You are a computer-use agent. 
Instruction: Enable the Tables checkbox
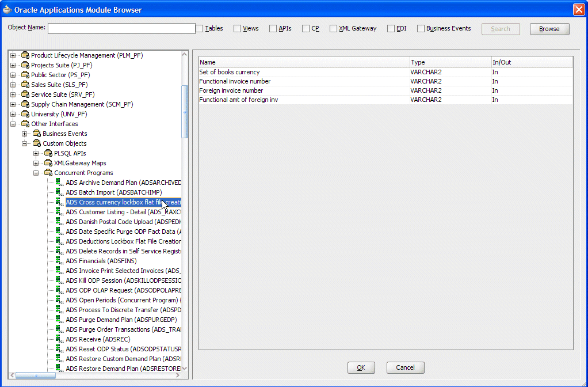point(200,29)
